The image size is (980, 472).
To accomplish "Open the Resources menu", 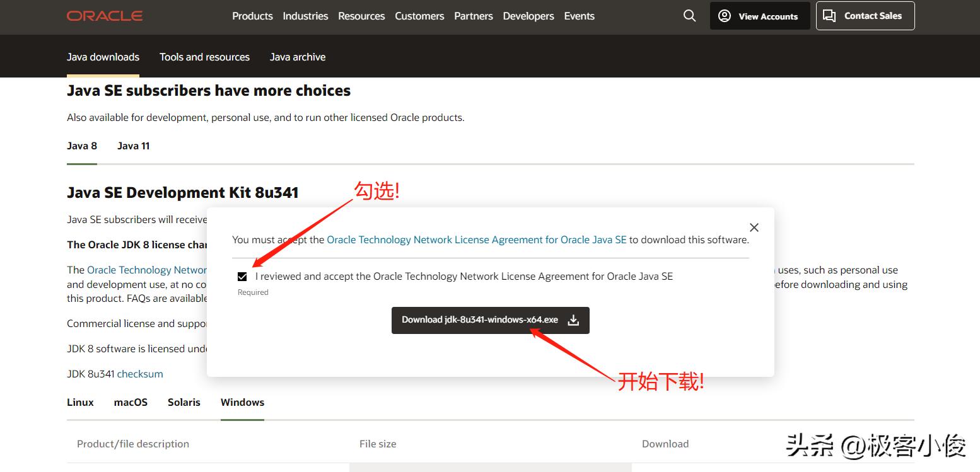I will [x=361, y=16].
